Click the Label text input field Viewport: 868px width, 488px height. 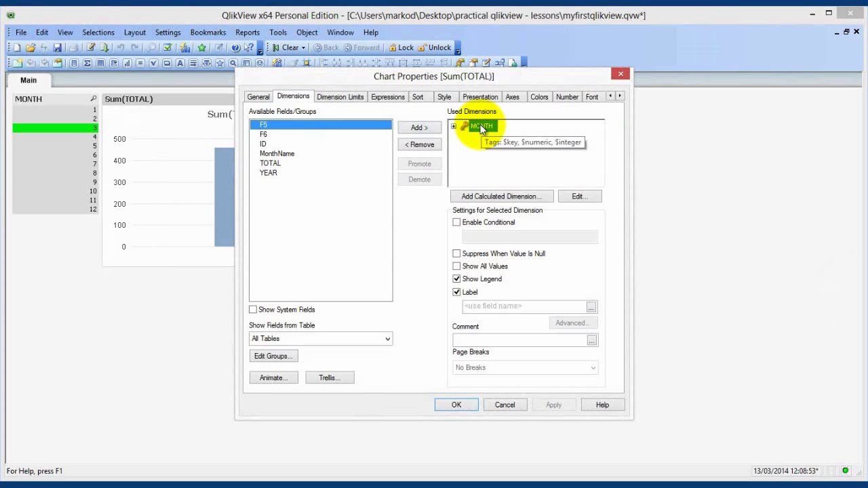coord(525,306)
